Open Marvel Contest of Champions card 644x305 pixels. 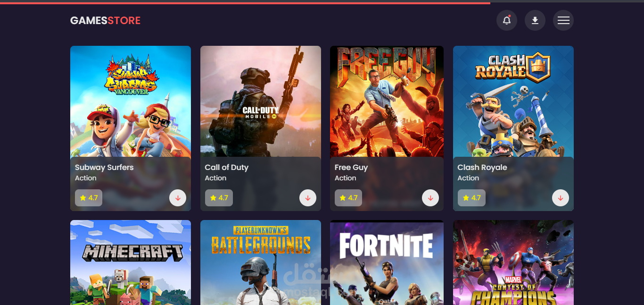pyautogui.click(x=513, y=263)
